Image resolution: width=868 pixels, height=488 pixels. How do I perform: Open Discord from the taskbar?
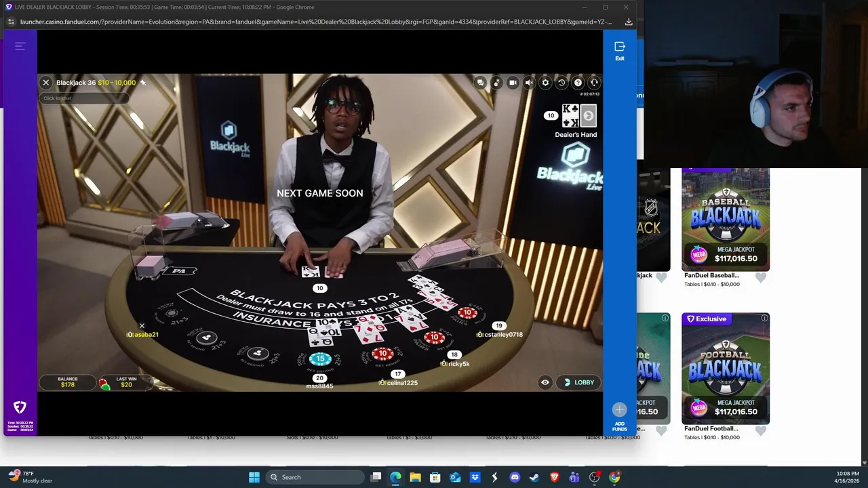(x=515, y=477)
